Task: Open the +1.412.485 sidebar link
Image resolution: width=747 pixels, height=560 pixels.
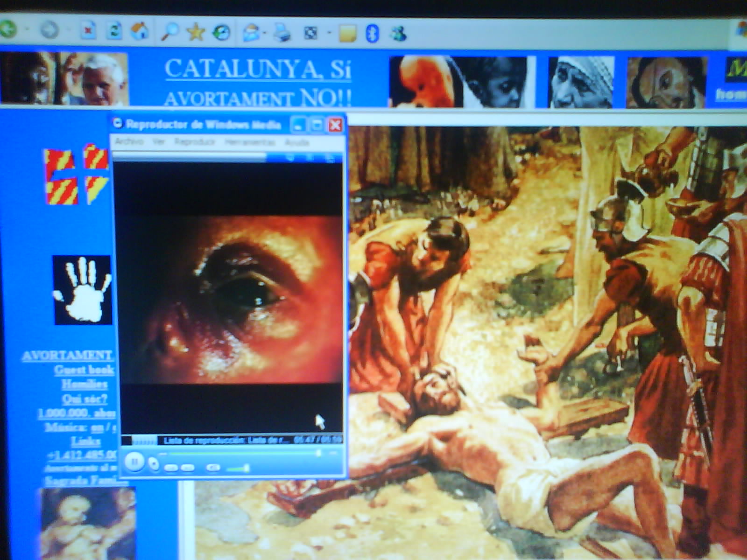Action: coord(82,455)
